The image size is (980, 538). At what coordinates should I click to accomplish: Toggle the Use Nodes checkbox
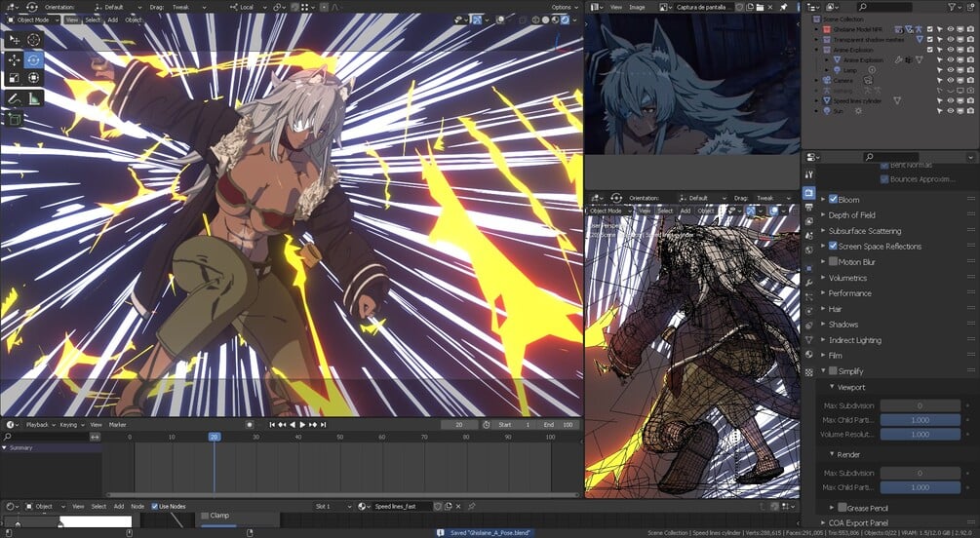[155, 506]
